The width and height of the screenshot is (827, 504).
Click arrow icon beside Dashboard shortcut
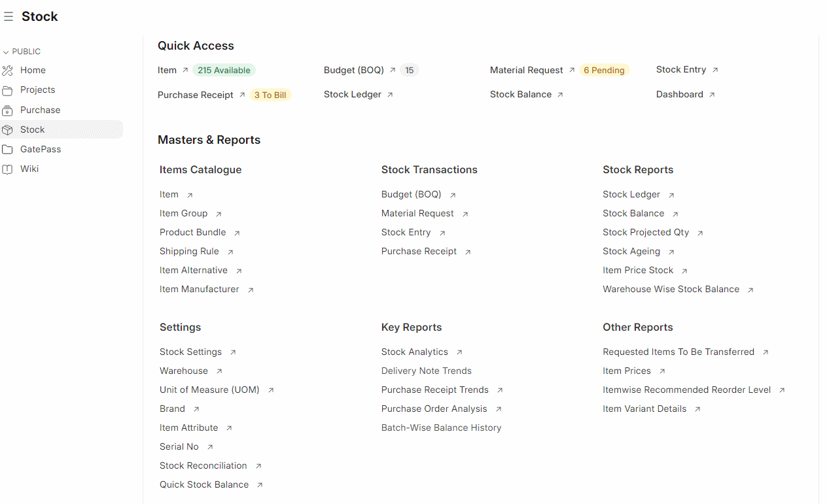[712, 95]
